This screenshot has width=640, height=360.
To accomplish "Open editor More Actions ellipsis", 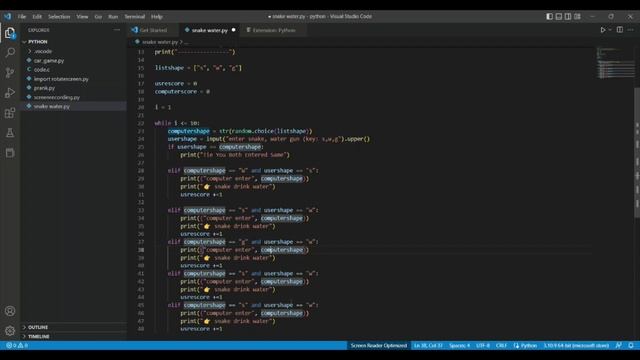I will [x=631, y=30].
